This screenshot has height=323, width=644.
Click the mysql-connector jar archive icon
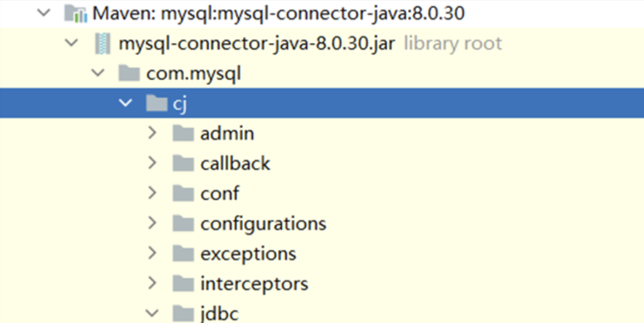click(103, 44)
